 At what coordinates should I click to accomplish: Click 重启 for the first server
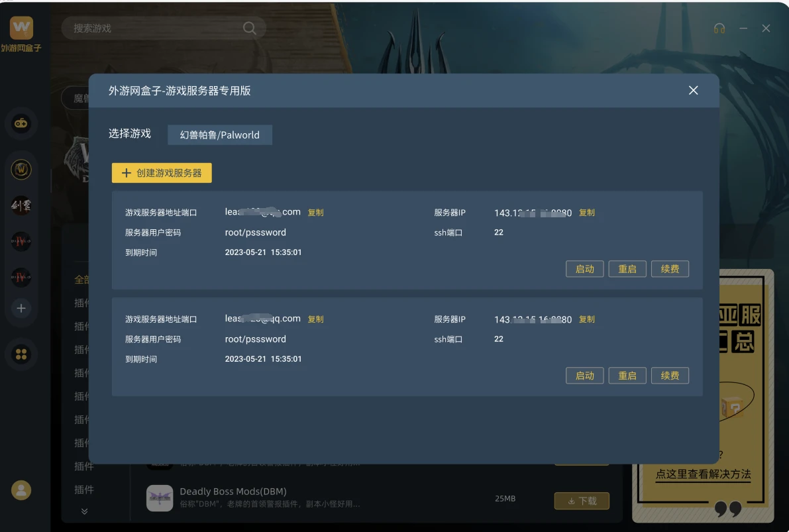627,269
